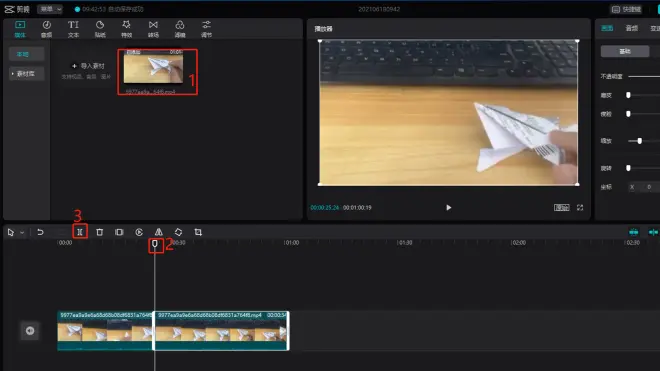Click the rotate icon in timeline toolbar

pos(178,232)
